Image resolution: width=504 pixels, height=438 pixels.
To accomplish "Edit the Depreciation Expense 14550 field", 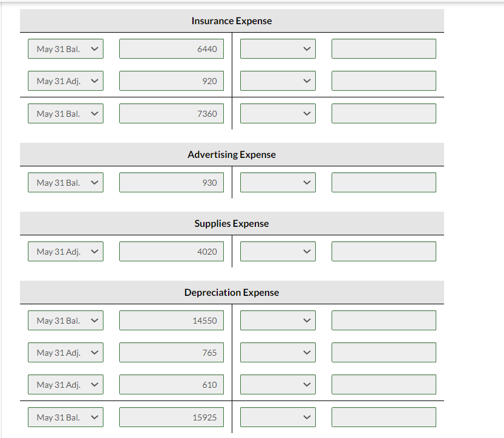I will [x=171, y=321].
